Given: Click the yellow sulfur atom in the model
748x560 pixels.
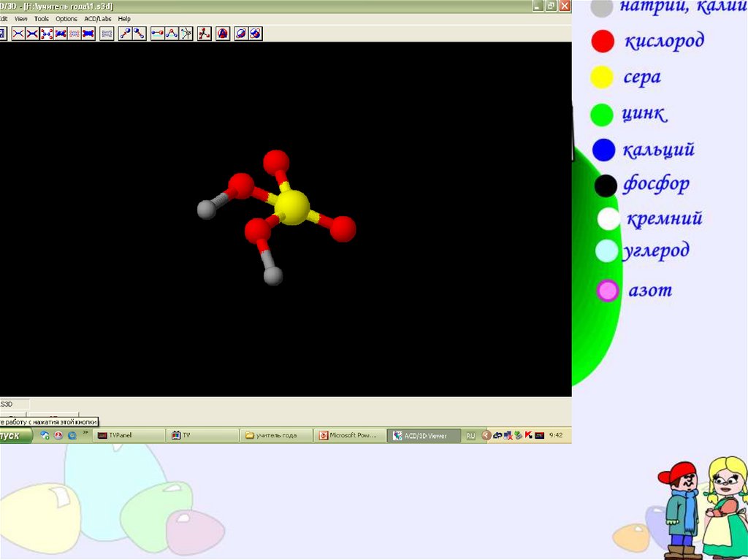Looking at the screenshot, I should (x=292, y=207).
